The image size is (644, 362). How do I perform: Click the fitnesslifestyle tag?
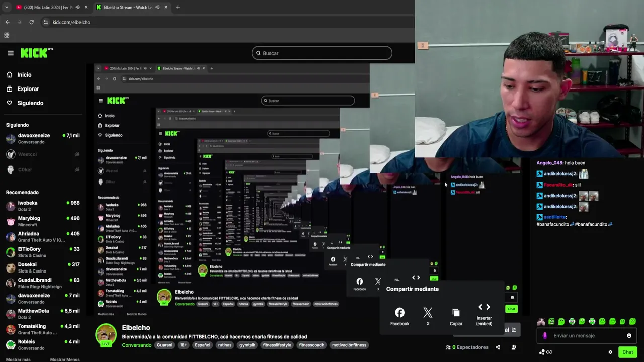pos(277,345)
